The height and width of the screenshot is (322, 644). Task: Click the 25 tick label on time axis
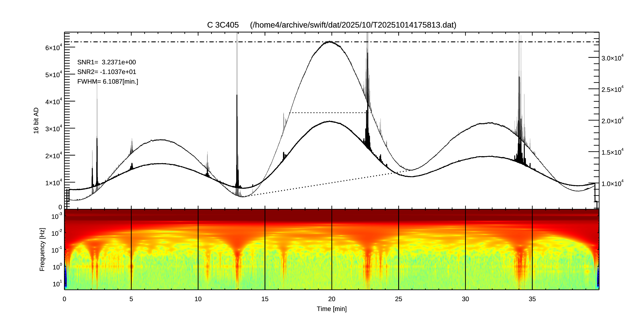pyautogui.click(x=399, y=299)
